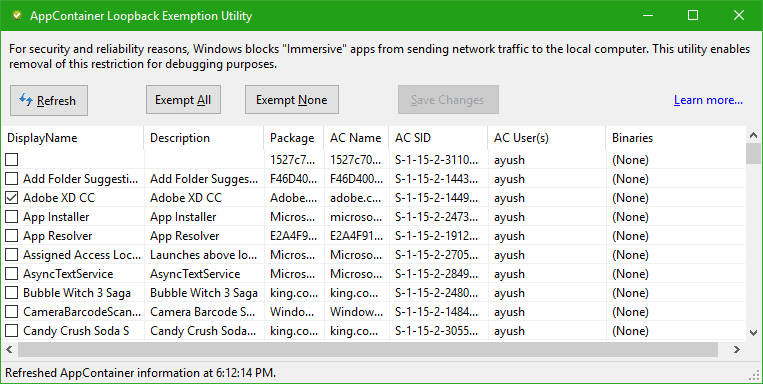Click the horizontal scrollbar track

pos(368,349)
